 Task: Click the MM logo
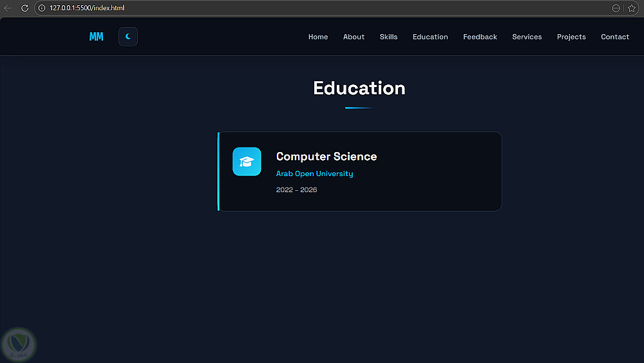(96, 37)
